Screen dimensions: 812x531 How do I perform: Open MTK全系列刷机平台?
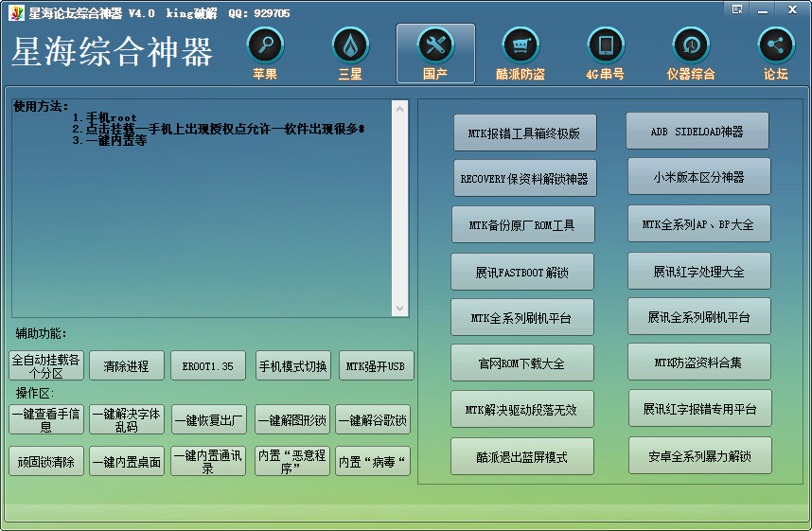coord(522,317)
